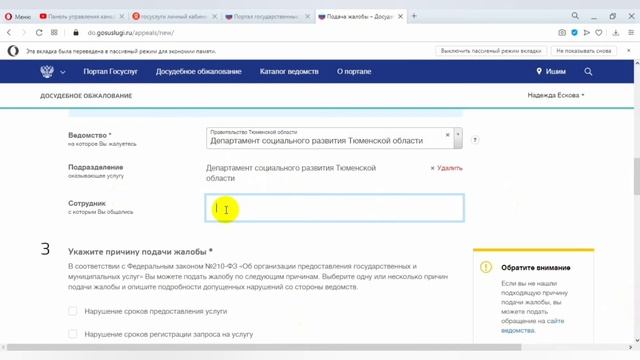640x360 pixels.
Task: Open the Ведомство combo box list
Action: pyautogui.click(x=458, y=138)
